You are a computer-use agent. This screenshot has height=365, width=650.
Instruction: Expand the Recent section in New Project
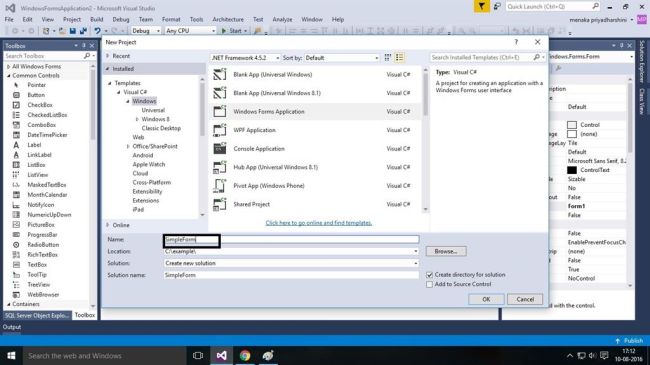(108, 56)
